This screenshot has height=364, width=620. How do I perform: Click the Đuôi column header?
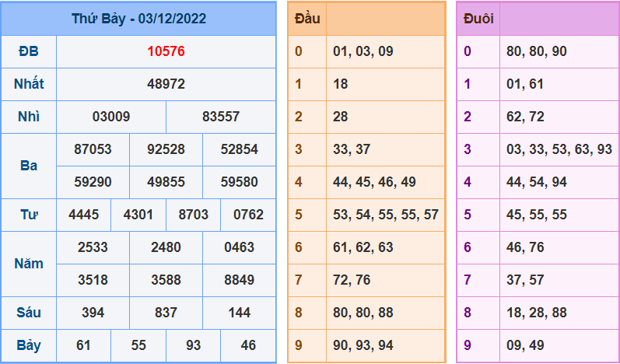(478, 19)
